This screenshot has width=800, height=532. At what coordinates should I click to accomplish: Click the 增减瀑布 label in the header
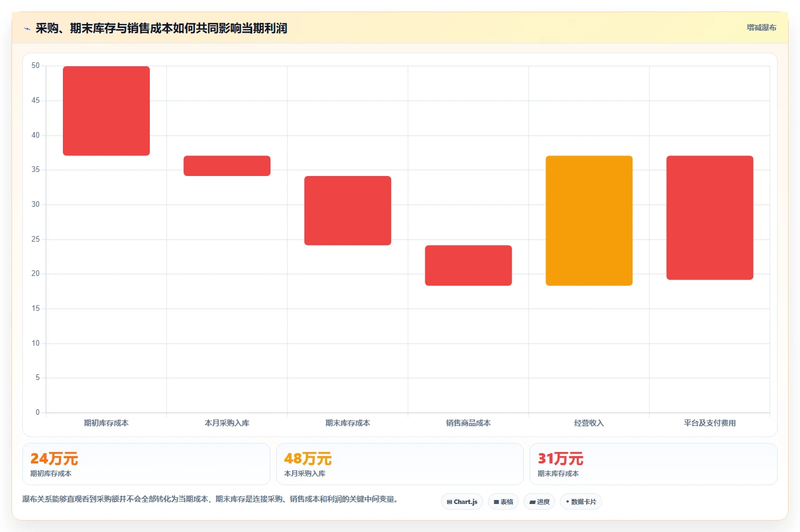click(761, 27)
